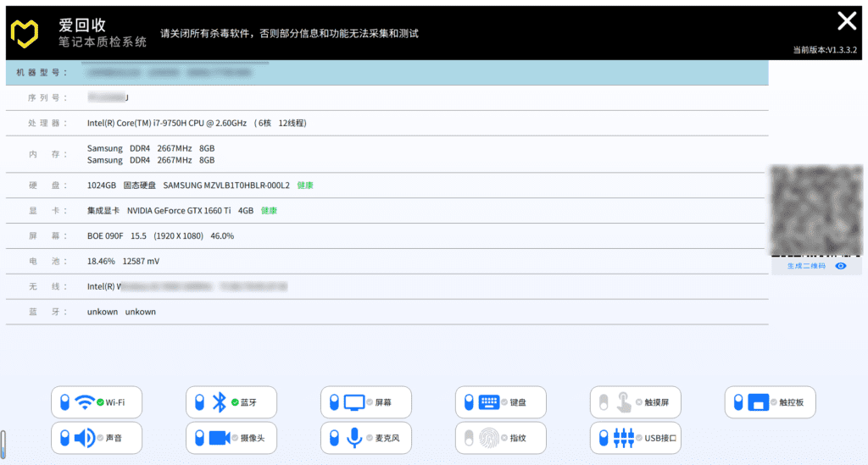Click the 生成二维码 link
The height and width of the screenshot is (465, 868).
click(805, 266)
